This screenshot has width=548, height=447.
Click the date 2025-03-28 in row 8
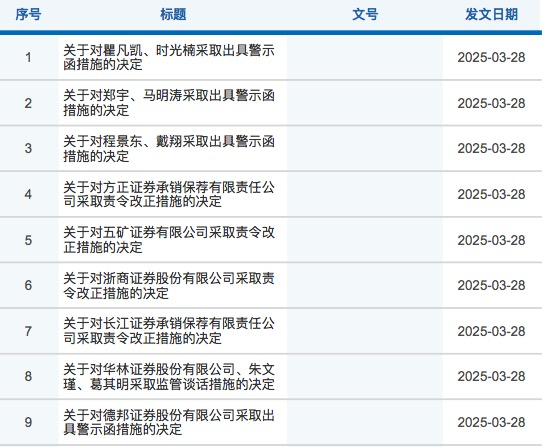491,376
